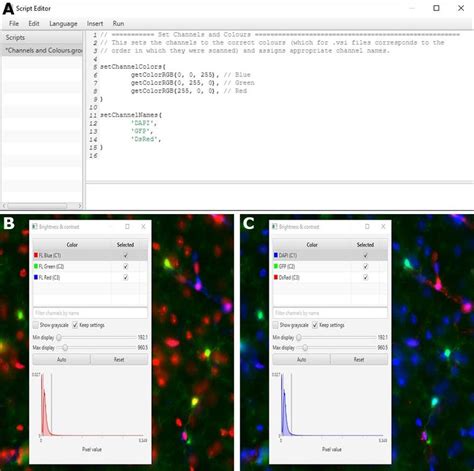Click the Max display slider in DAPI dialog
This screenshot has width=474, height=471.
(x=336, y=348)
